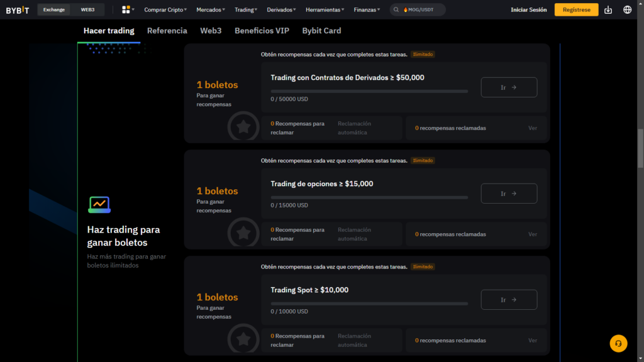Expand the Mercados dropdown menu
644x362 pixels.
(x=211, y=9)
